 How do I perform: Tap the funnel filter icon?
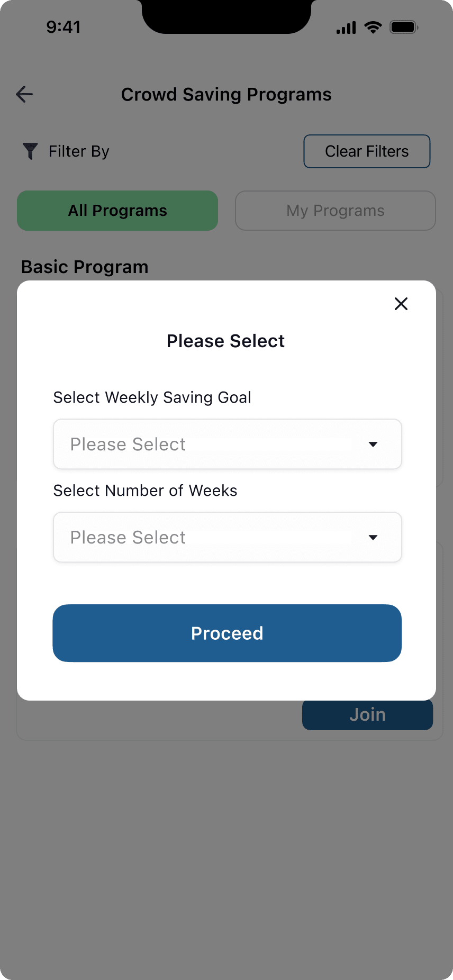click(x=30, y=151)
